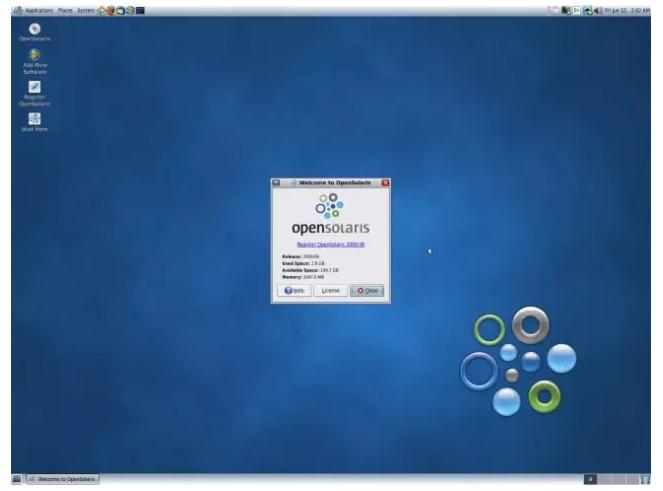Image resolution: width=663 pixels, height=491 pixels.
Task: Launch Thunderbird mail from the top panel
Action: (121, 10)
